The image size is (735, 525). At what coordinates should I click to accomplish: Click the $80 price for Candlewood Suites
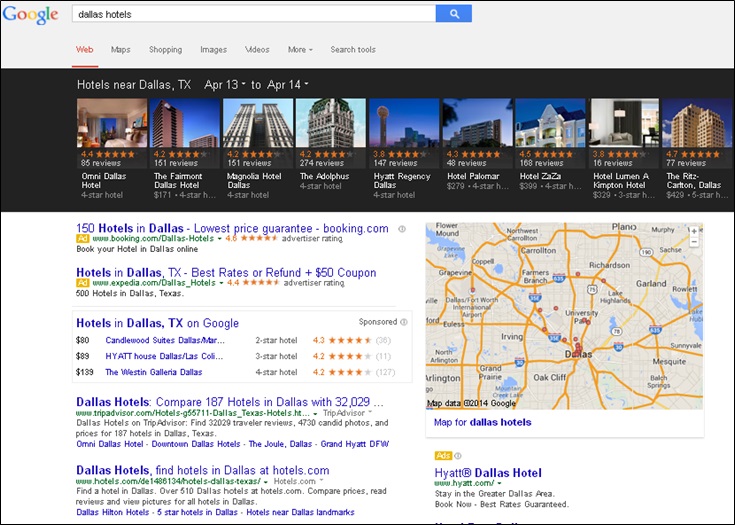(82, 340)
